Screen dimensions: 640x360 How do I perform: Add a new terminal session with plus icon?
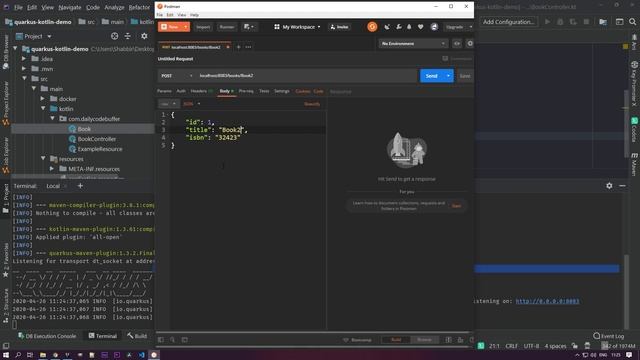(x=80, y=186)
